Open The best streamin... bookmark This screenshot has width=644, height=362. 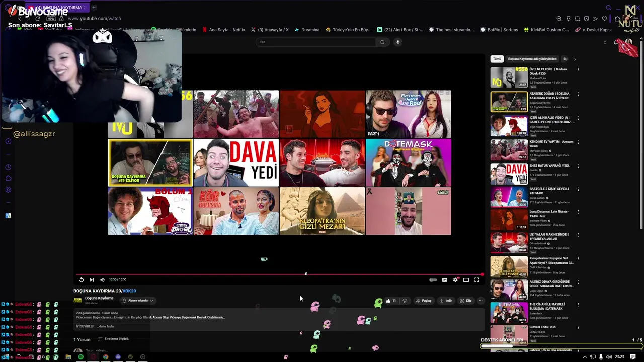tap(451, 30)
